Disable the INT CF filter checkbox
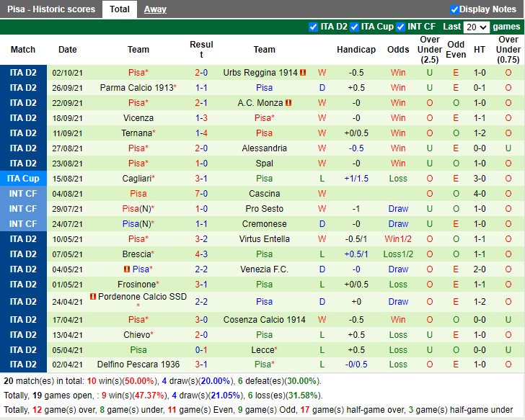Screen dimensions: 525x420 pos(400,27)
